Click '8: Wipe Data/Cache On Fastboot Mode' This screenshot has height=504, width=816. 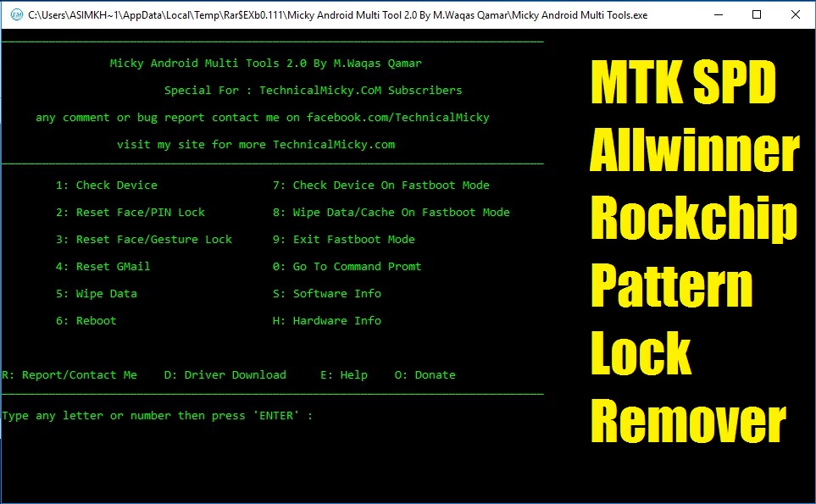tap(391, 213)
